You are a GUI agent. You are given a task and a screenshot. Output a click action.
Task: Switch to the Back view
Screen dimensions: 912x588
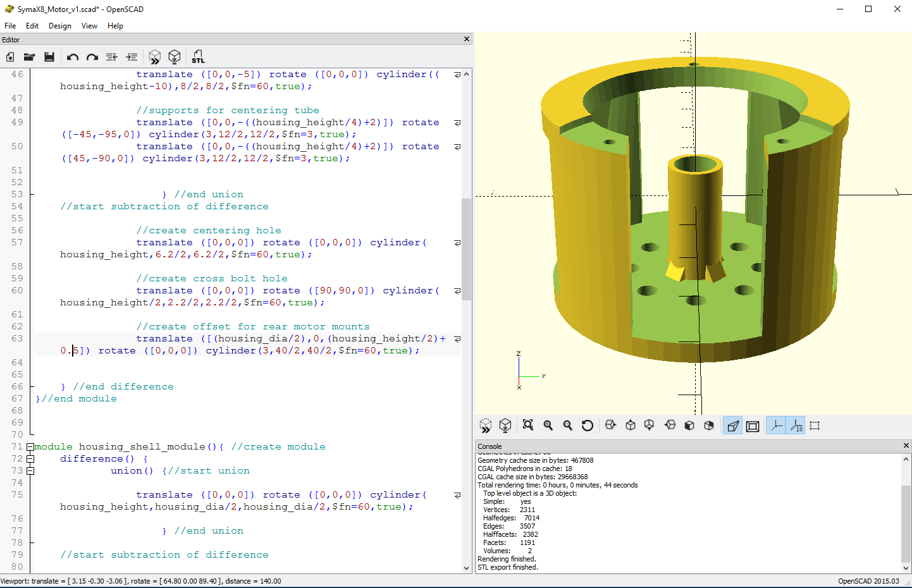(x=709, y=426)
